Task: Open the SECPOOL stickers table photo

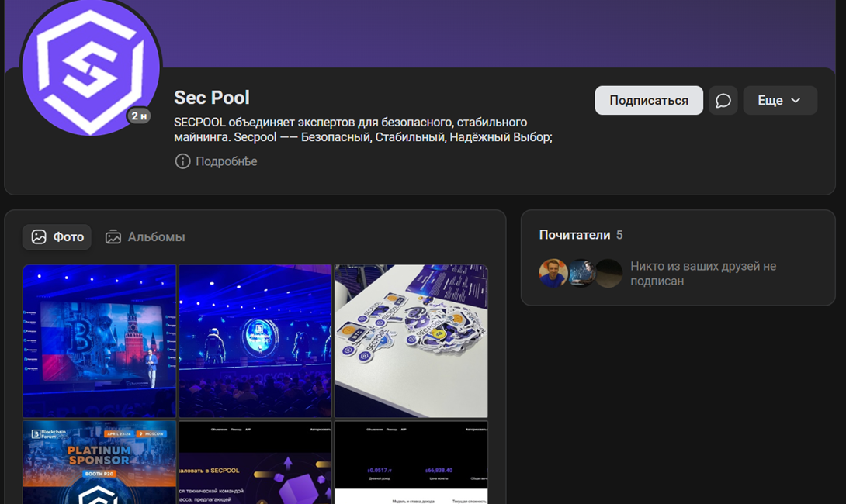Action: pos(411,341)
